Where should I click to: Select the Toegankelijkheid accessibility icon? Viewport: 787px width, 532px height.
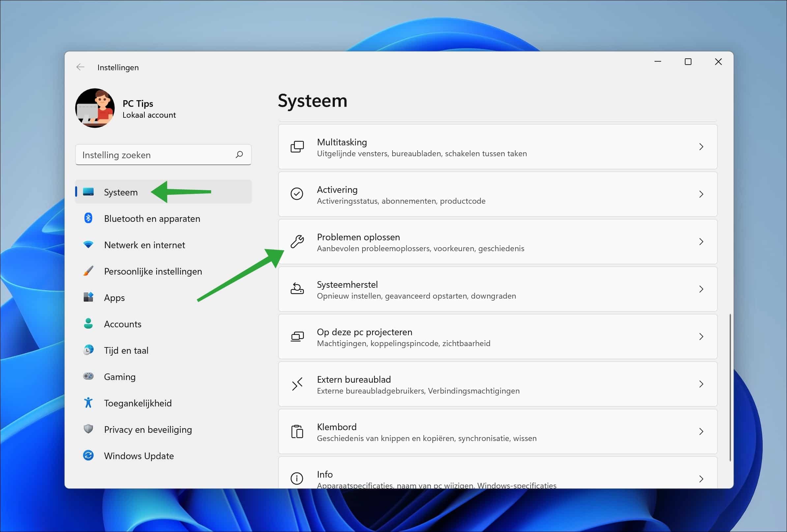pos(89,403)
